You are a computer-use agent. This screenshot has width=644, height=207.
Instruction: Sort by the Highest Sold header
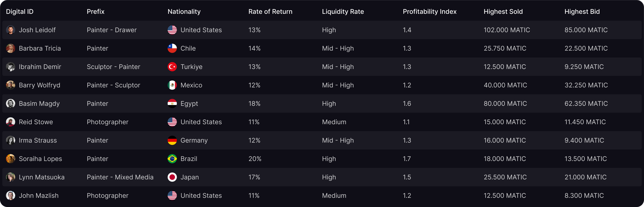tap(503, 11)
